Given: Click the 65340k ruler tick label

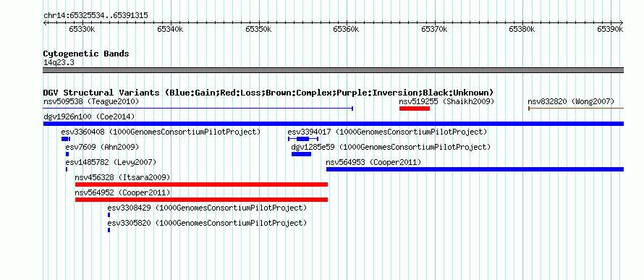Looking at the screenshot, I should pos(171,29).
